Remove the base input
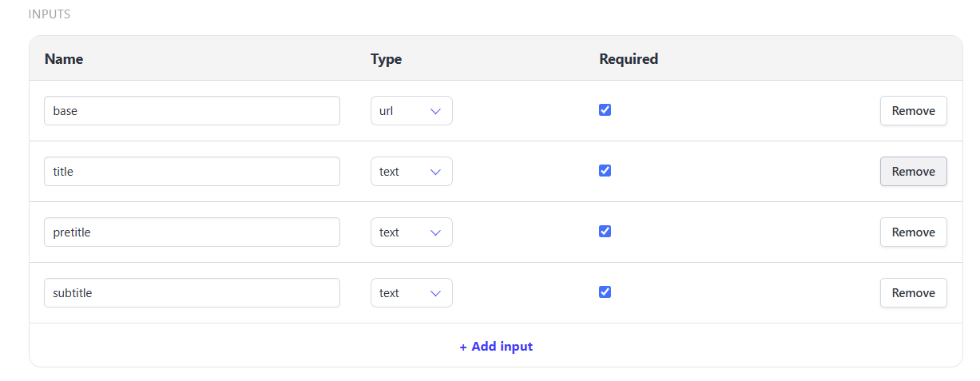980x381 pixels. (x=913, y=111)
